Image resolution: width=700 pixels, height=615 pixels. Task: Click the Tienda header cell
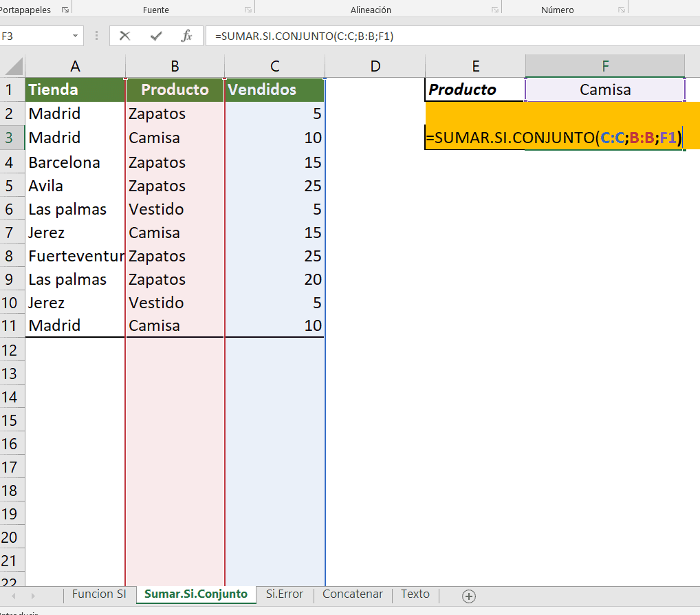75,89
